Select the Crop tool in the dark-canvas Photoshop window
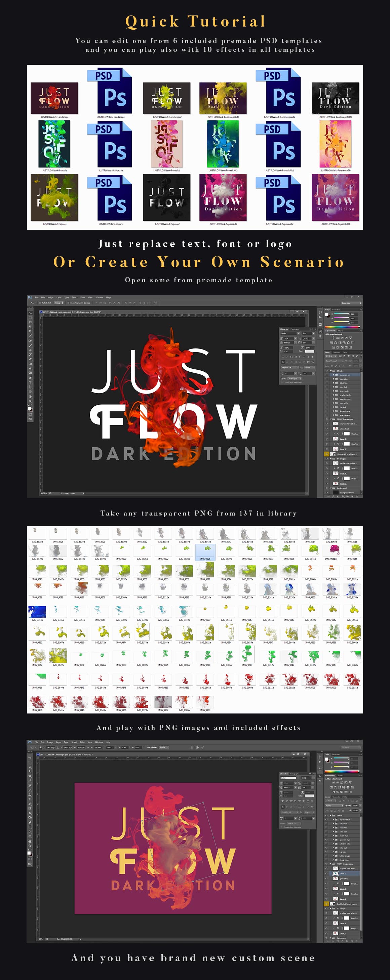Image resolution: width=390 pixels, height=980 pixels. point(30,331)
